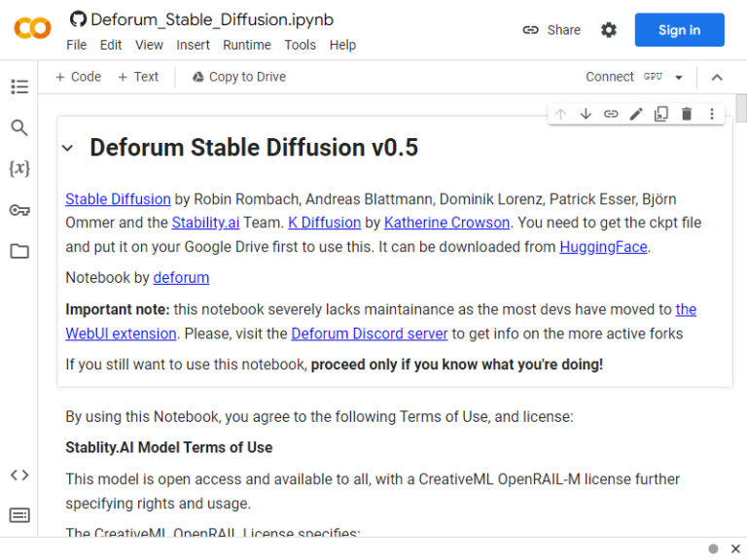Image resolution: width=747 pixels, height=560 pixels.
Task: Open the files folder panel
Action: 19,251
